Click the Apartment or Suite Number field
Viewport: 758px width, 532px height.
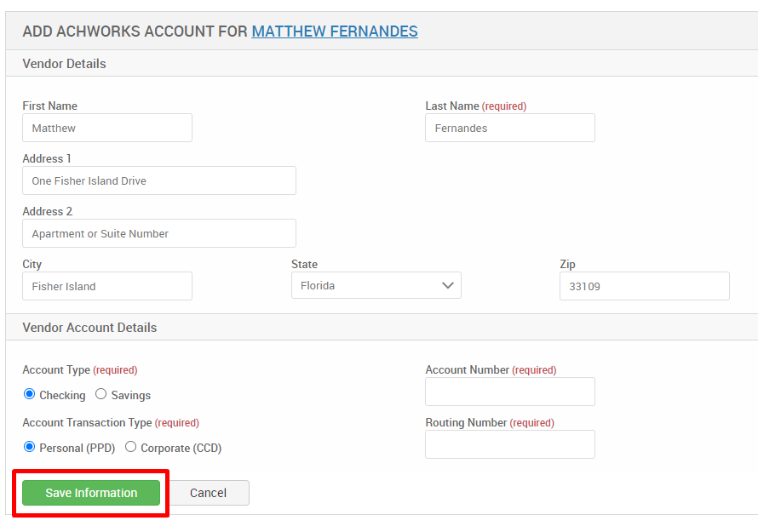pos(158,233)
